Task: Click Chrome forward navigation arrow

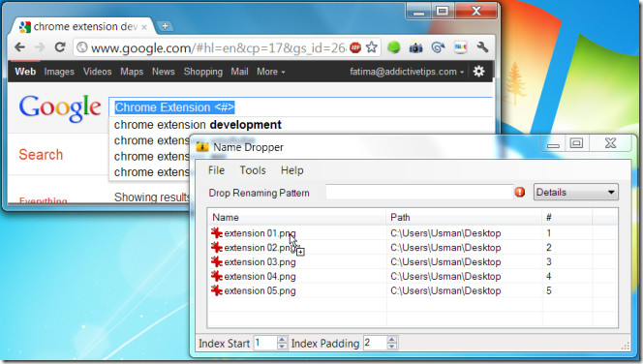Action: click(x=40, y=47)
